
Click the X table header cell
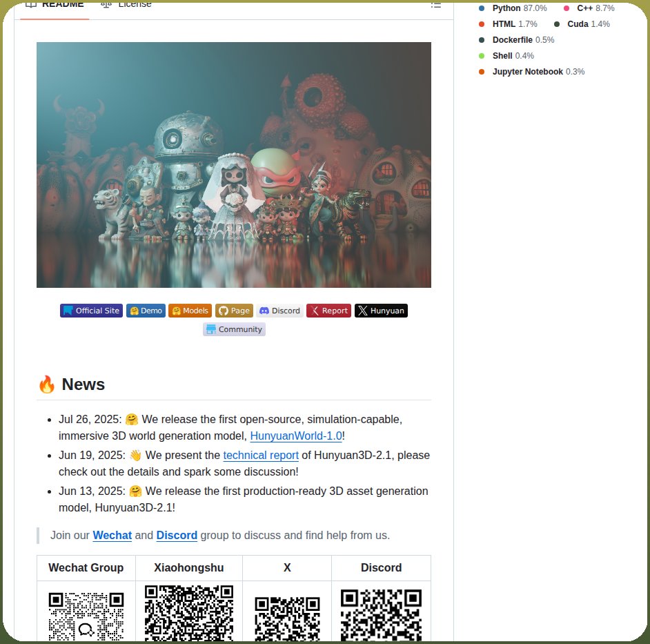click(x=287, y=567)
